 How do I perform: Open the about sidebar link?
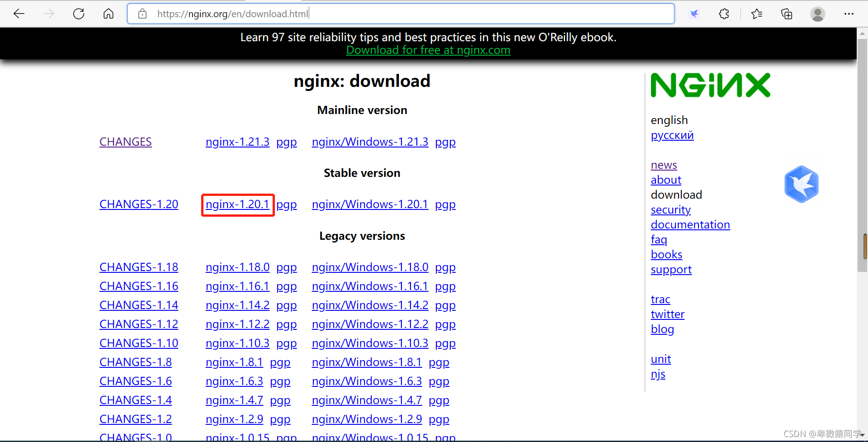pyautogui.click(x=666, y=180)
